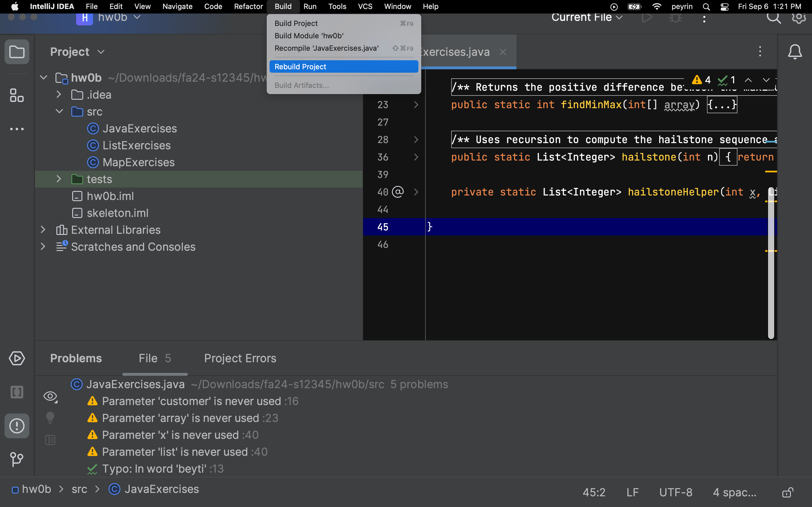
Task: Collapse the src folder in Project tree
Action: tap(59, 111)
